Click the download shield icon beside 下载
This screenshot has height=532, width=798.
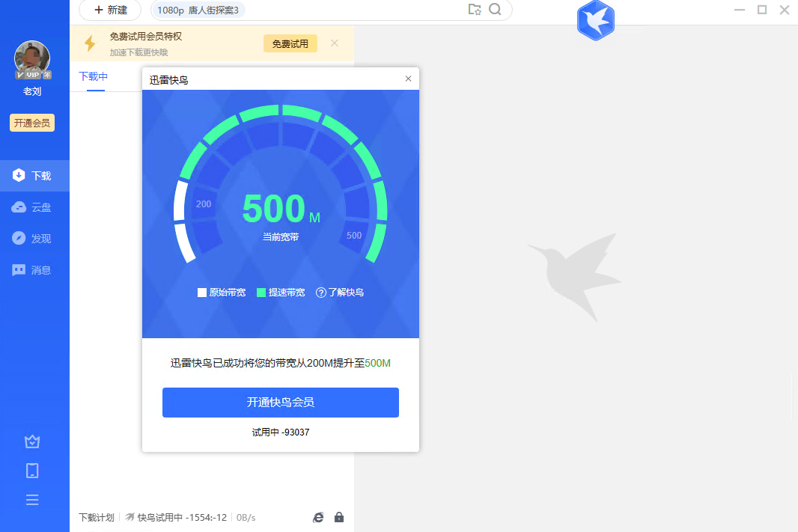pyautogui.click(x=19, y=176)
